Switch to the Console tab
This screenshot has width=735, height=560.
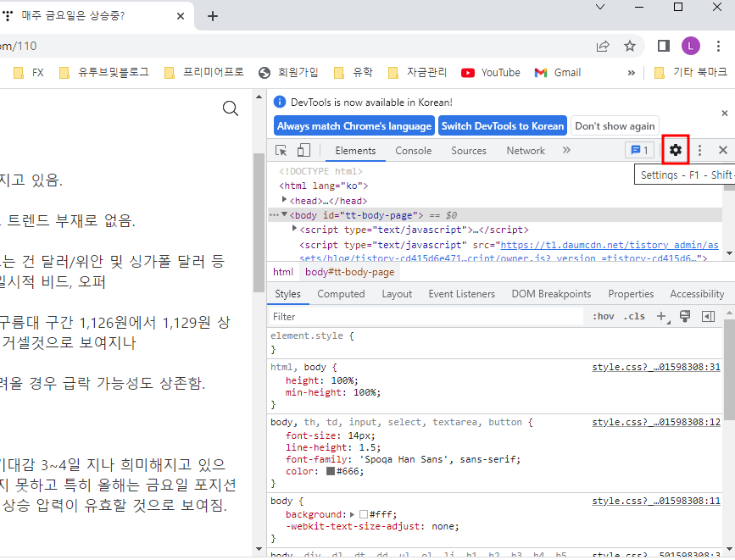coord(413,151)
